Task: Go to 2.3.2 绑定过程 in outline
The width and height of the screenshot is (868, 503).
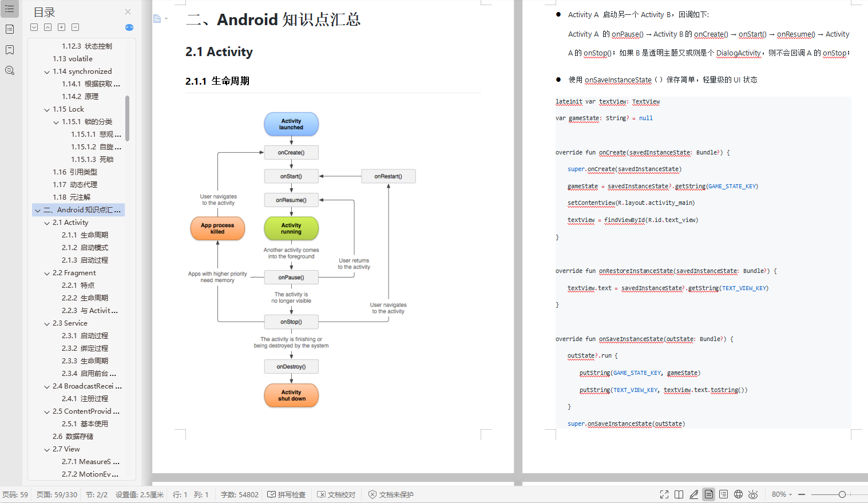Action: 85,348
